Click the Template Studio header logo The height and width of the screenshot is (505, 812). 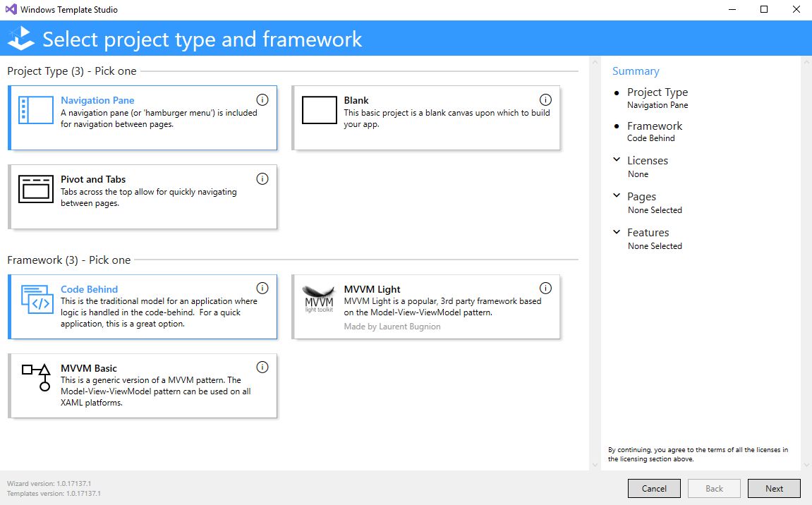(x=21, y=38)
